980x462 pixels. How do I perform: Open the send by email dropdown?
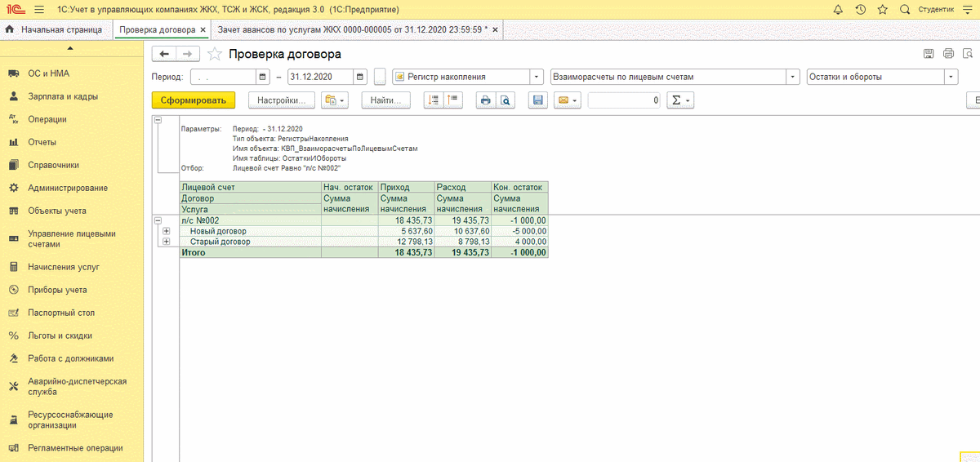[567, 100]
